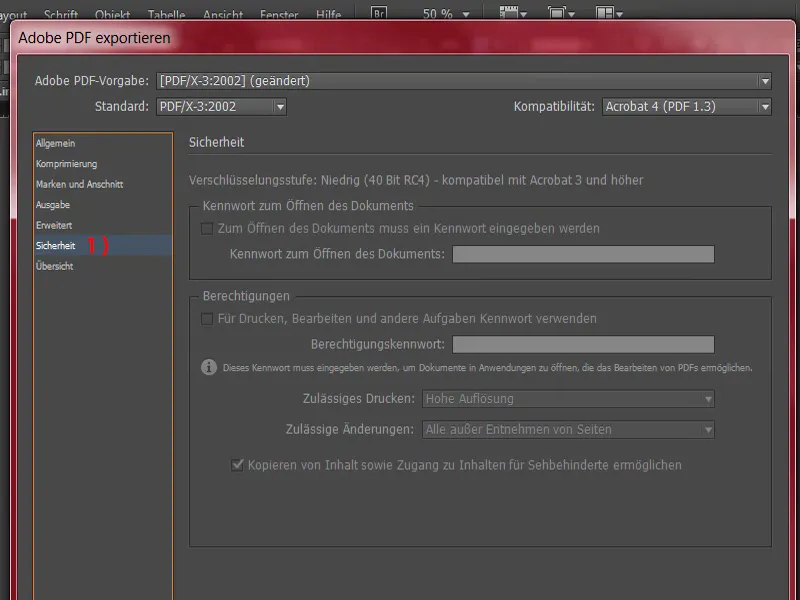Screen dimensions: 800x600
Task: Click the document open password field
Action: [x=583, y=254]
